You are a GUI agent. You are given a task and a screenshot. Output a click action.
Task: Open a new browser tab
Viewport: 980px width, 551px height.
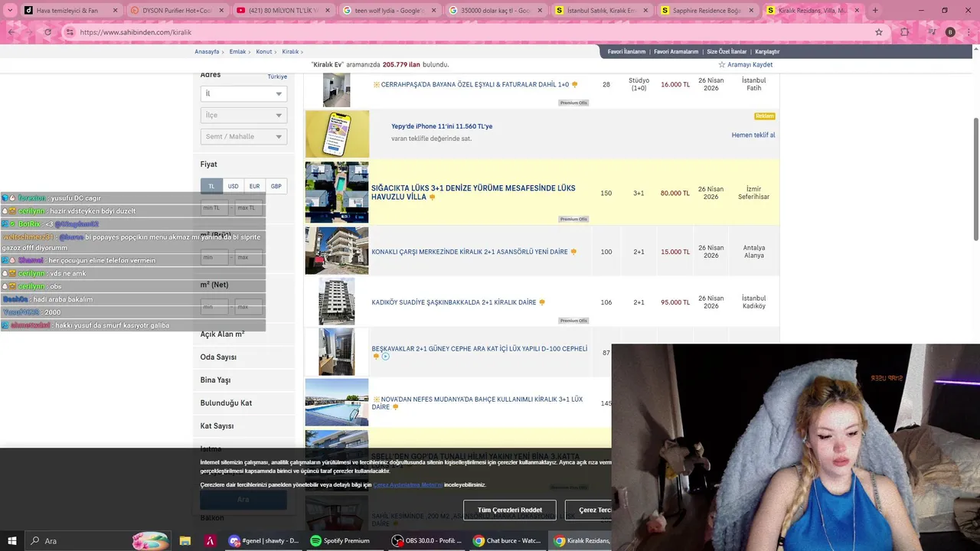click(875, 10)
